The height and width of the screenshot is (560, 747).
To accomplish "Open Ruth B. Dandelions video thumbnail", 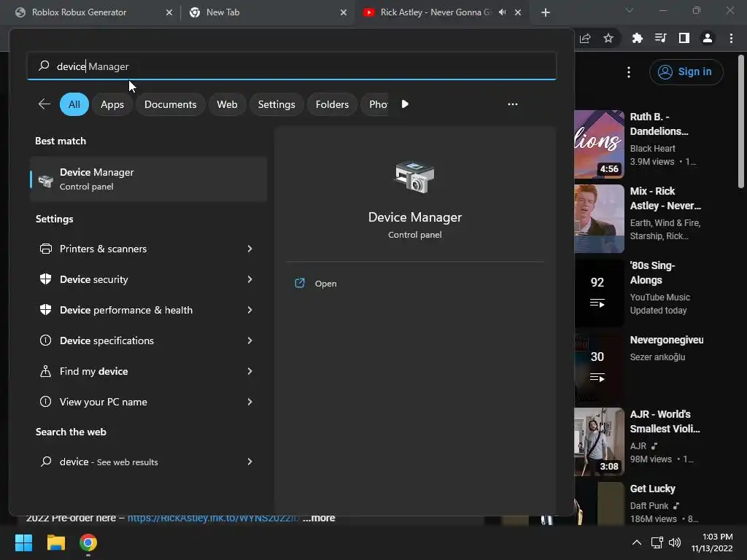I will tap(600, 144).
